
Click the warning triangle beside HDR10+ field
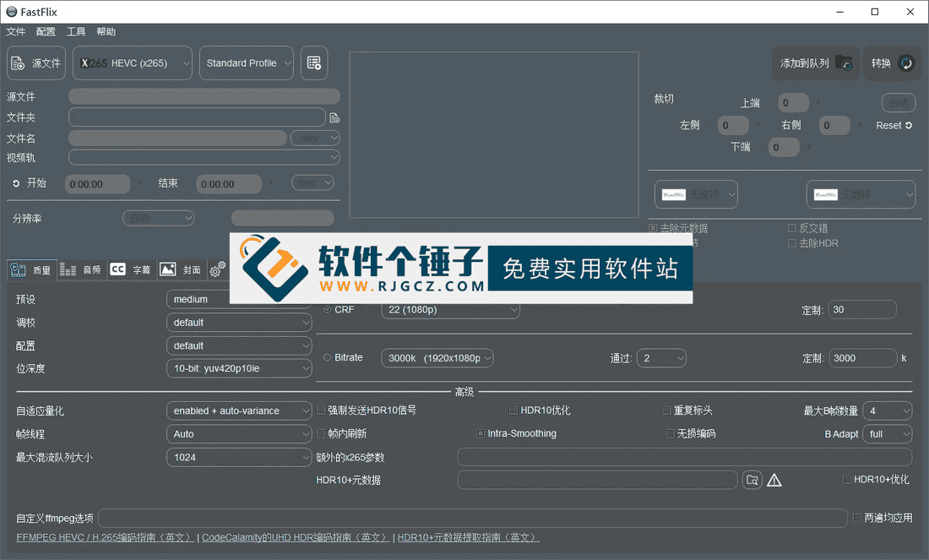774,479
